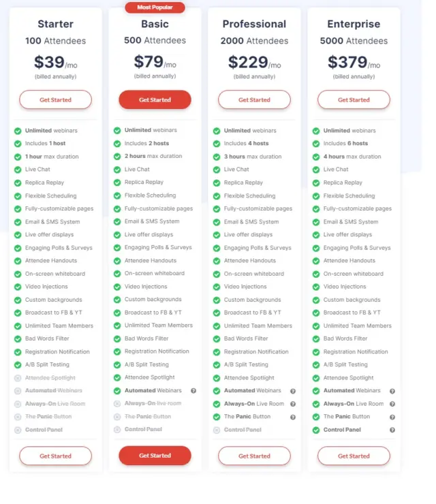The height and width of the screenshot is (504, 436).
Task: Click top Get Started button under Professional
Action: point(254,99)
